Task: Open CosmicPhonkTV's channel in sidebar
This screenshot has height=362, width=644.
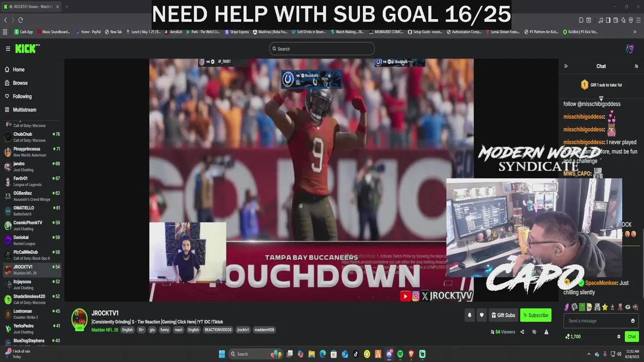Action: pyautogui.click(x=32, y=226)
